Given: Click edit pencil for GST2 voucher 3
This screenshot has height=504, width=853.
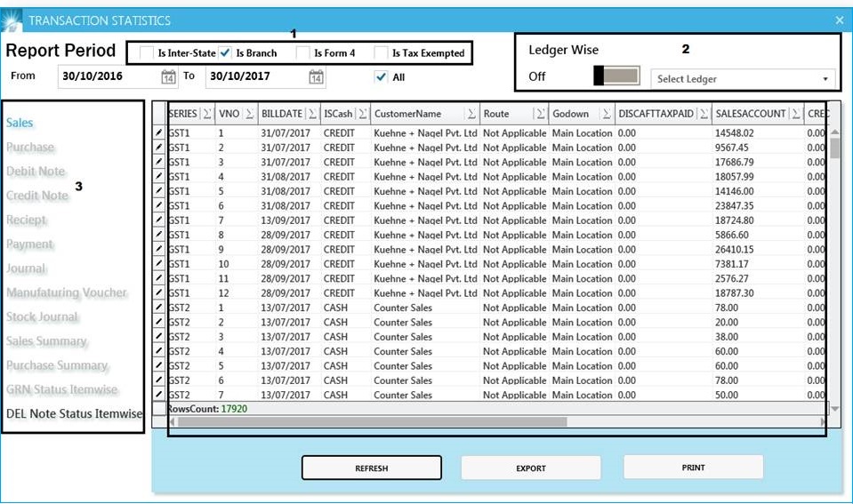Looking at the screenshot, I should pyautogui.click(x=159, y=336).
